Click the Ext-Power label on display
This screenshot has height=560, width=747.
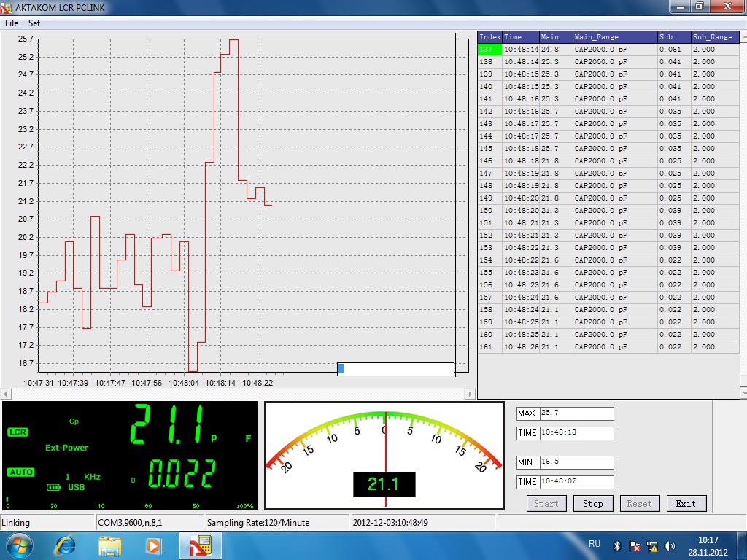click(x=66, y=447)
